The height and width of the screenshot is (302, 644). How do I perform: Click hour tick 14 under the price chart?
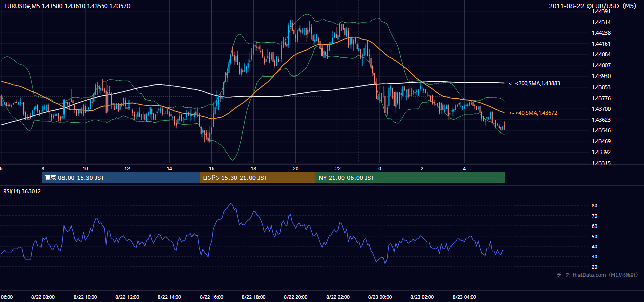tap(169, 168)
